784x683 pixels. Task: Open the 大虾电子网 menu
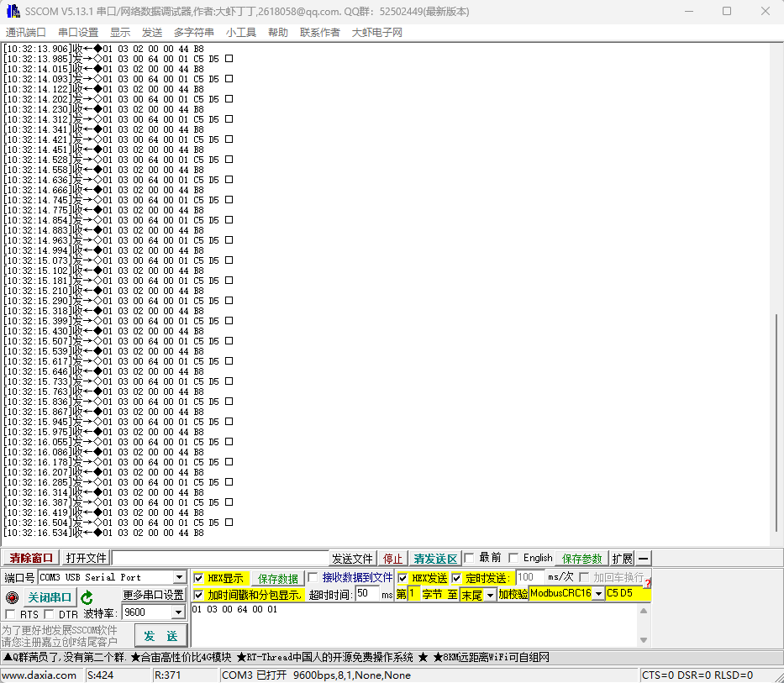tap(377, 33)
